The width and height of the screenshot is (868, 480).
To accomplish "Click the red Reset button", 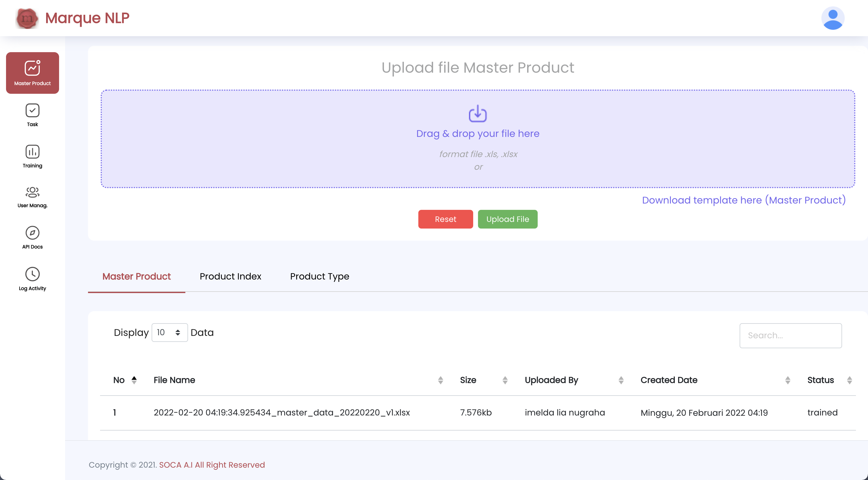I will point(445,219).
